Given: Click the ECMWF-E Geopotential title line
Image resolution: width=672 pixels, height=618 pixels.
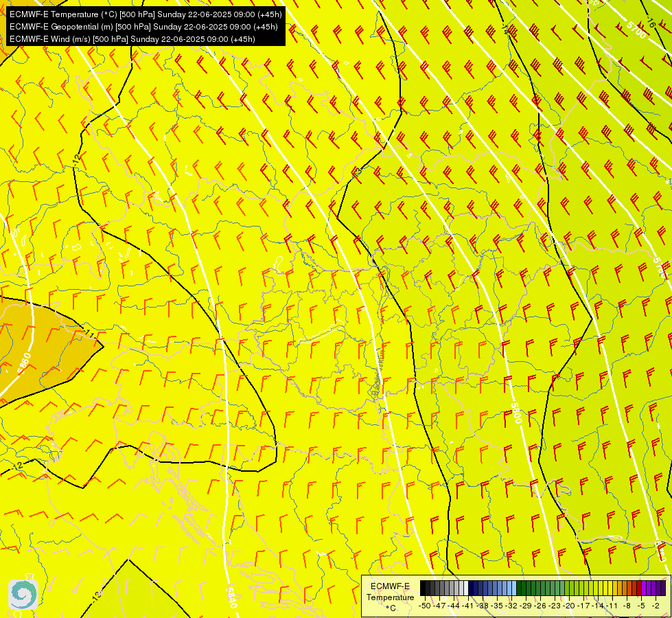Looking at the screenshot, I should (143, 27).
